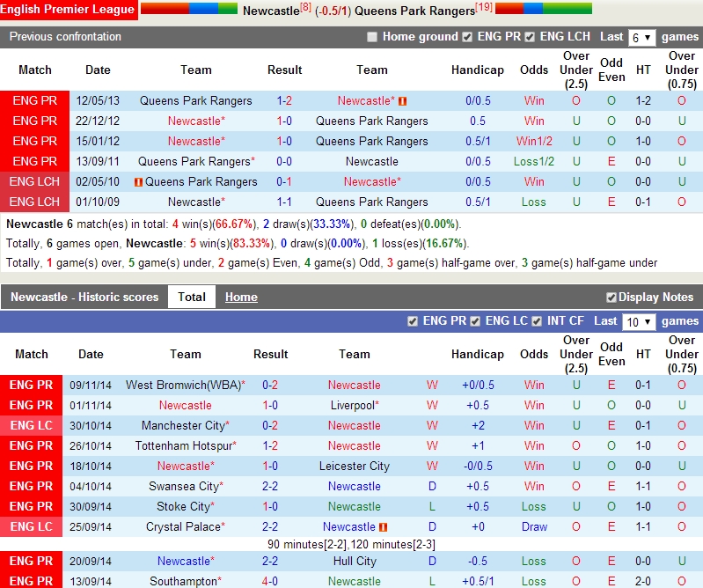Uncheck the INT CF filter checkbox

(537, 321)
